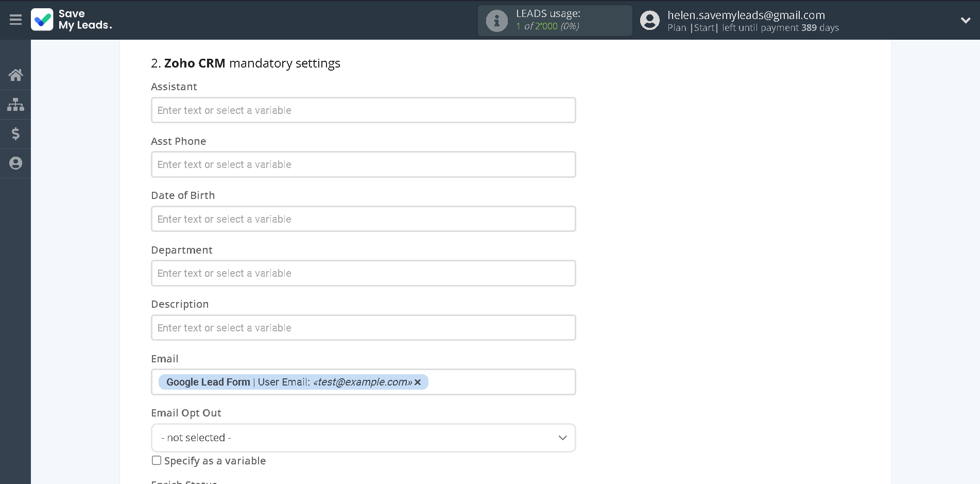Open the billing dollar icon in sidebar

click(x=15, y=134)
